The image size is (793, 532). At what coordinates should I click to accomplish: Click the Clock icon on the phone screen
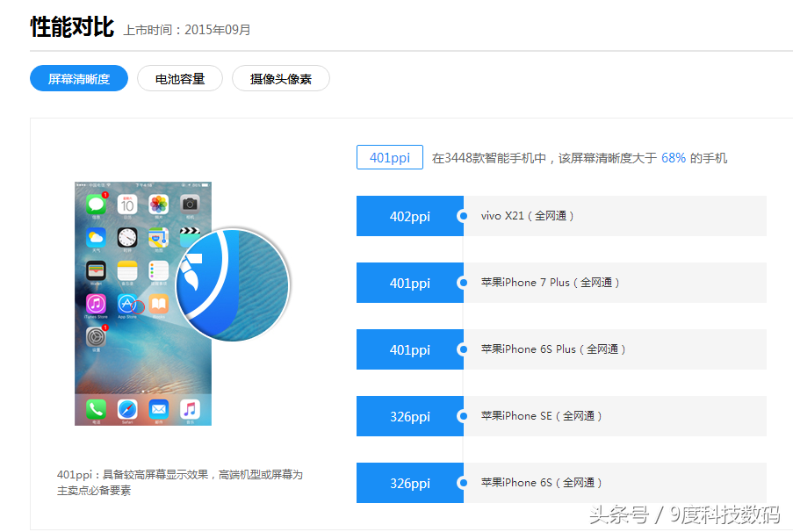coord(127,237)
